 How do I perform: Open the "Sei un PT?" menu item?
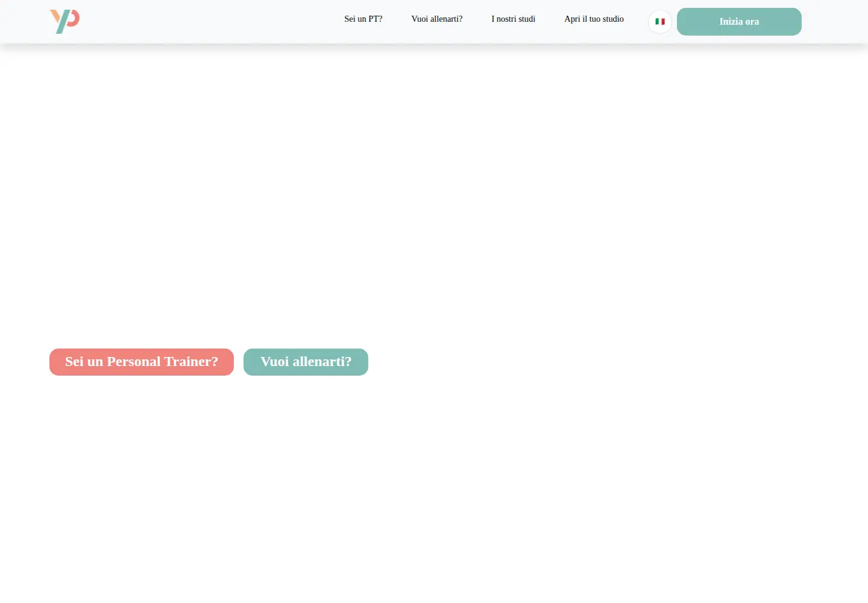pyautogui.click(x=363, y=19)
